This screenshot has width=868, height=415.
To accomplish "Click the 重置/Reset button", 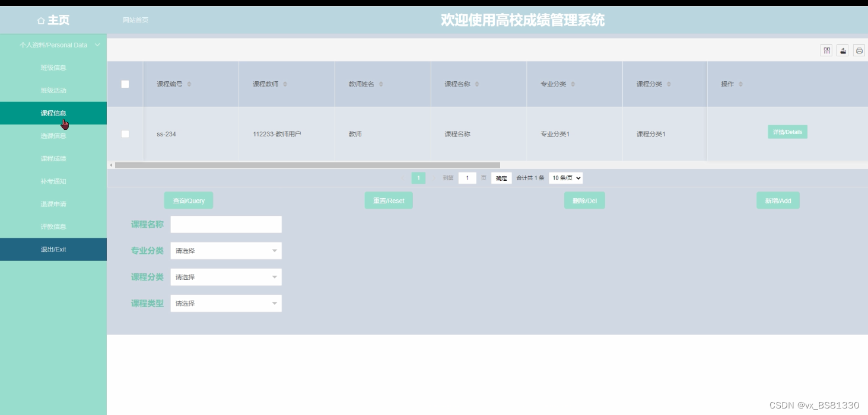I will (389, 200).
